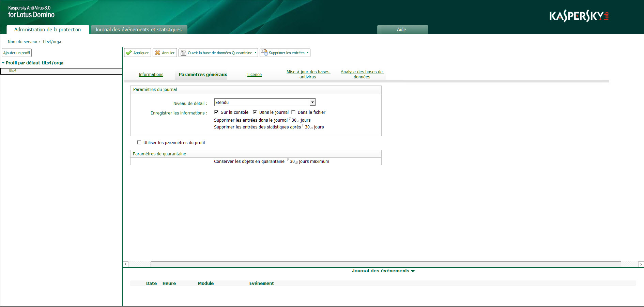
Task: Click the horizontal scrollbar right arrow
Action: point(641,264)
